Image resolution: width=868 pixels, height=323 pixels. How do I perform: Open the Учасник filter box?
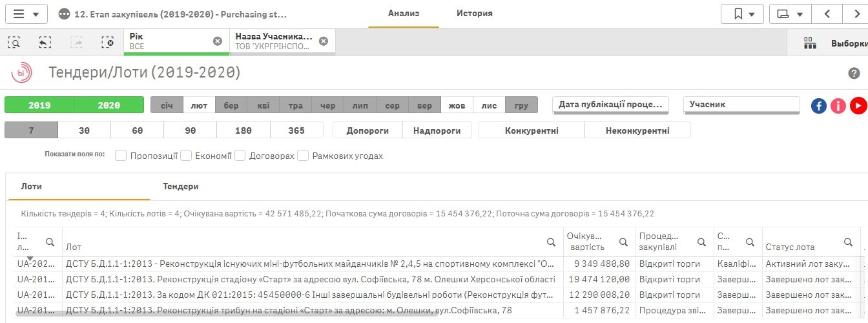pos(741,105)
